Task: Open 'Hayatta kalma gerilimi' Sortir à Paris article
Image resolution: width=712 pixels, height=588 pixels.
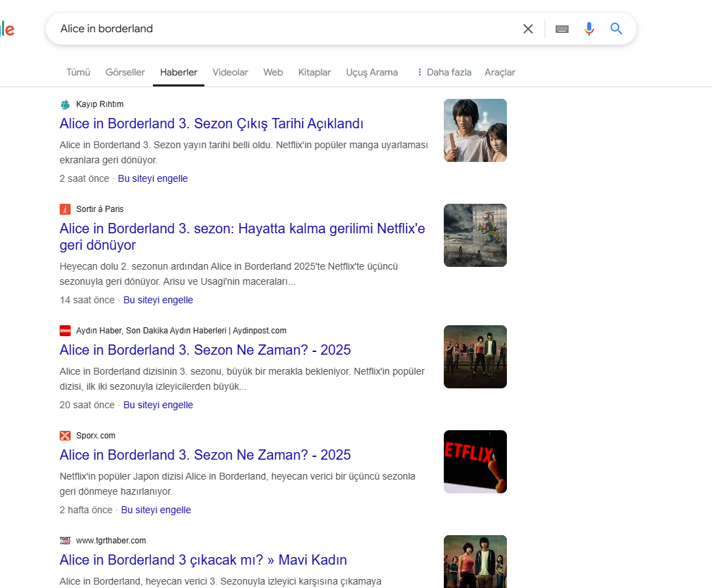Action: [x=242, y=237]
